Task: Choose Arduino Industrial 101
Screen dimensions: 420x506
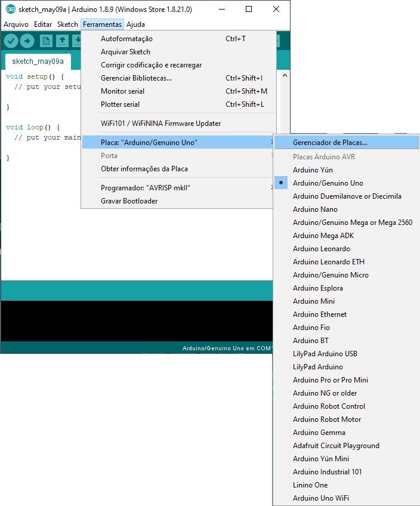Action: pos(347,472)
